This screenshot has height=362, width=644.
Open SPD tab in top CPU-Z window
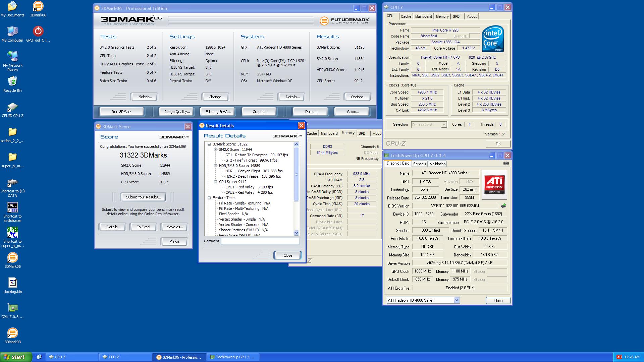pyautogui.click(x=456, y=16)
